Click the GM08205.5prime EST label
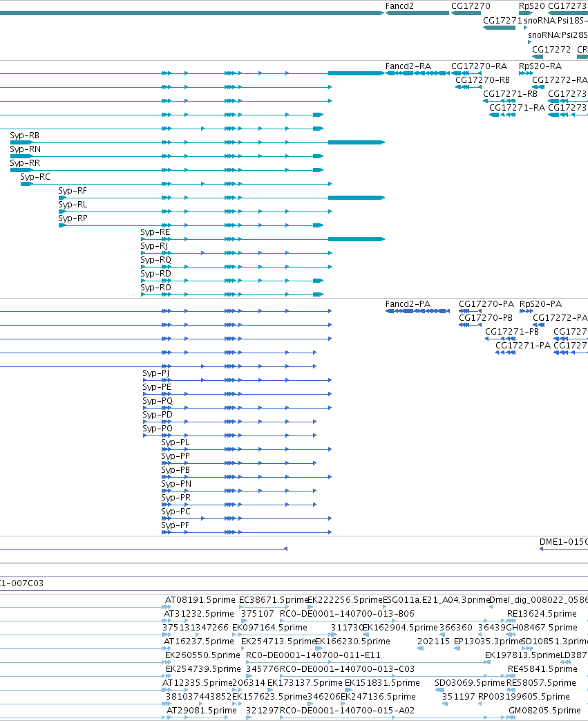588x721 pixels. point(544,711)
